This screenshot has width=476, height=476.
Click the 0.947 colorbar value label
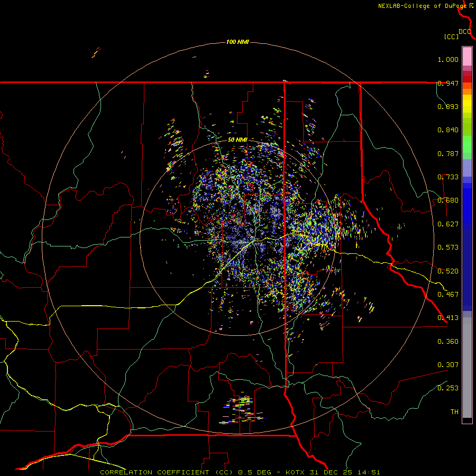pos(448,83)
